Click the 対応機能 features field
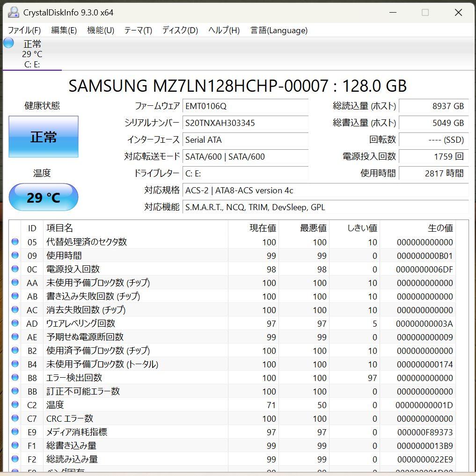This screenshot has height=476, width=476. [x=326, y=207]
